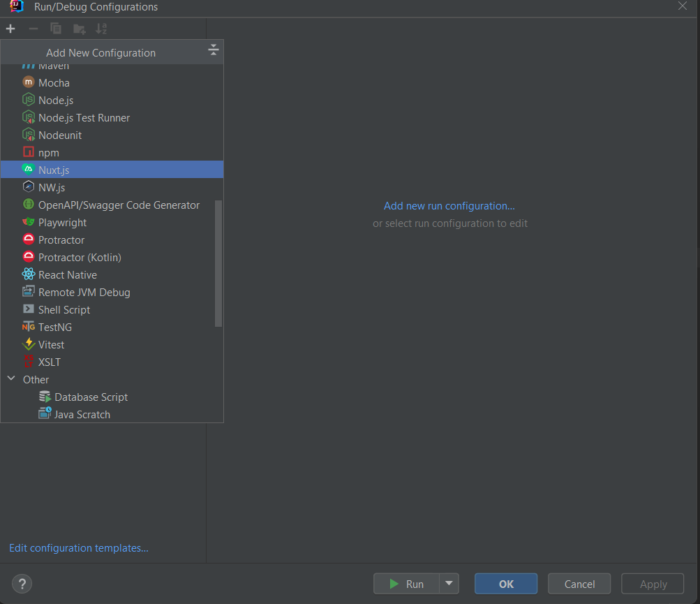
Task: Open Edit configuration templates link
Action: tap(79, 547)
